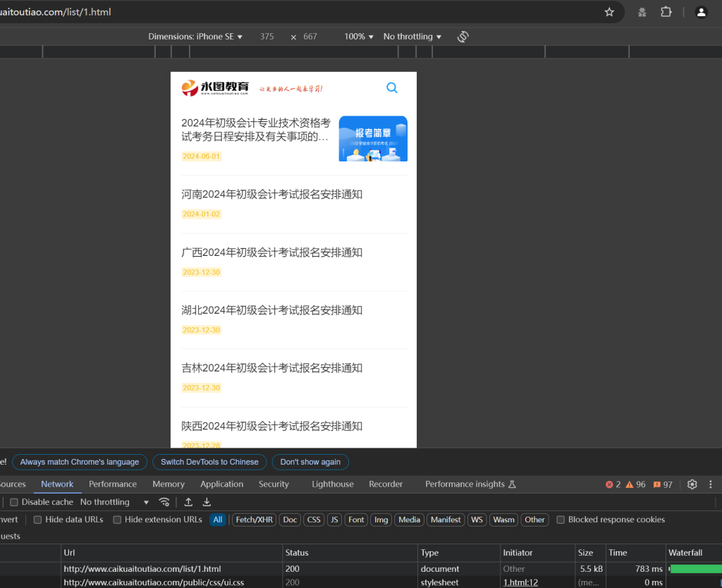722x588 pixels.
Task: Tap the blue search icon on the webpage
Action: click(x=392, y=88)
